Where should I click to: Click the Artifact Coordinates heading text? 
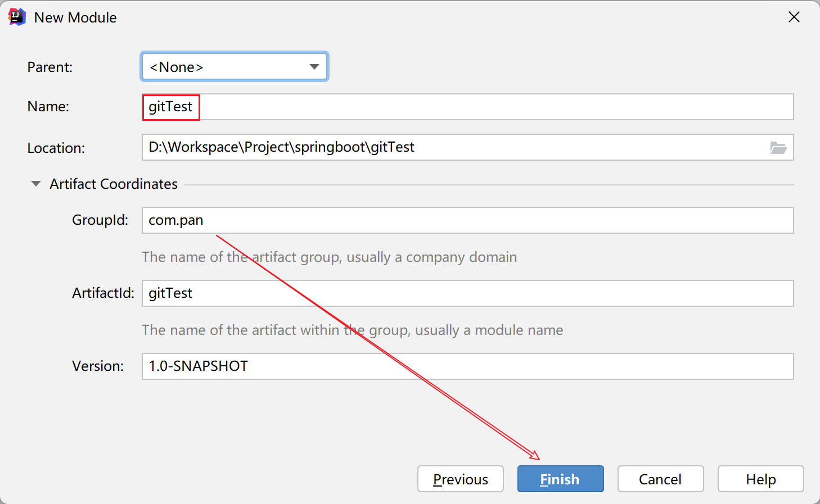[114, 184]
